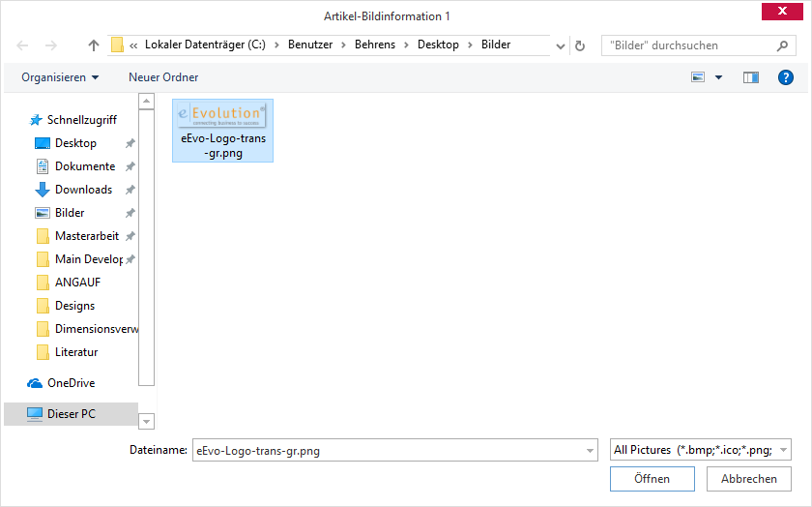Screen dimensions: 812x507
Task: Navigate to Behrens in breadcrumb
Action: 375,45
